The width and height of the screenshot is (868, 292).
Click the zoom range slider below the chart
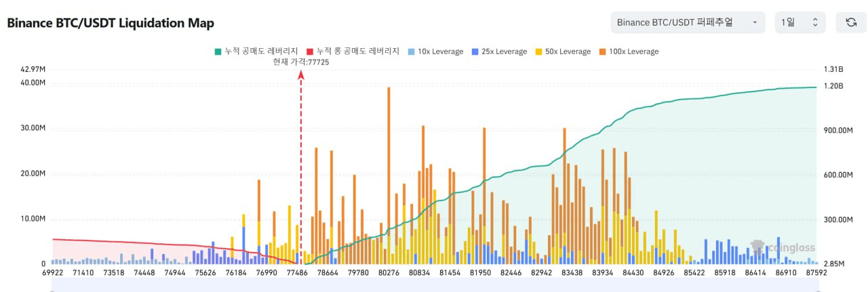(x=434, y=289)
